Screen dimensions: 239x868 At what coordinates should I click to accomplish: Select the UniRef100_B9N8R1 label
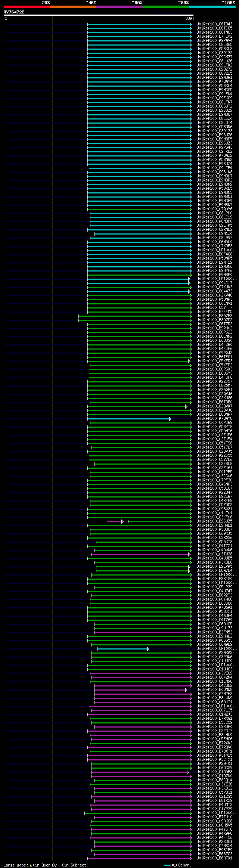[214, 78]
